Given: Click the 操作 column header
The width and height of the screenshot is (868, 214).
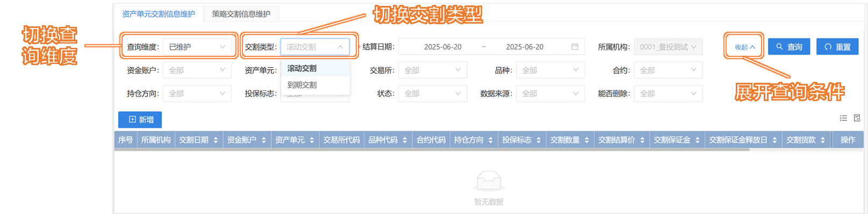Looking at the screenshot, I should 848,140.
